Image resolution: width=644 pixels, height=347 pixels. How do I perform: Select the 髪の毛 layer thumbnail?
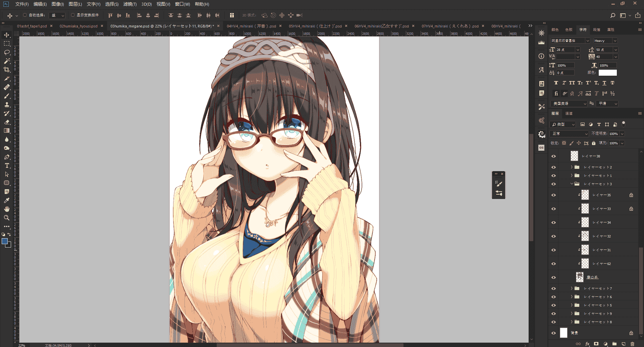coord(580,277)
